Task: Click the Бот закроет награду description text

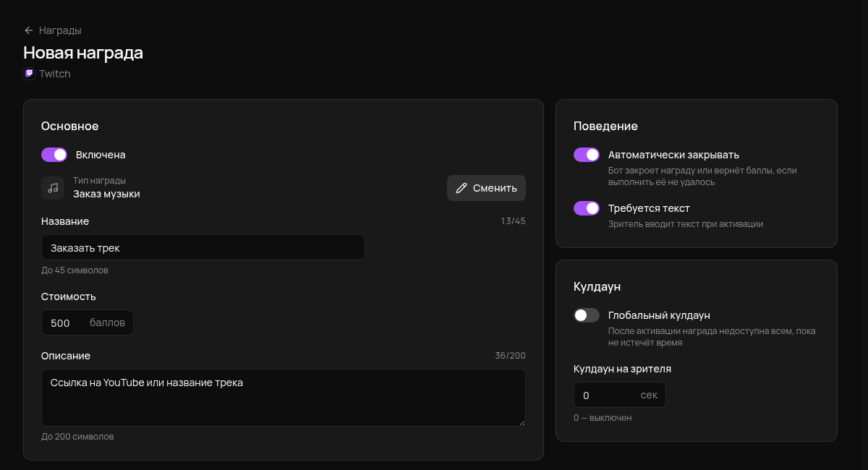Action: [x=702, y=176]
